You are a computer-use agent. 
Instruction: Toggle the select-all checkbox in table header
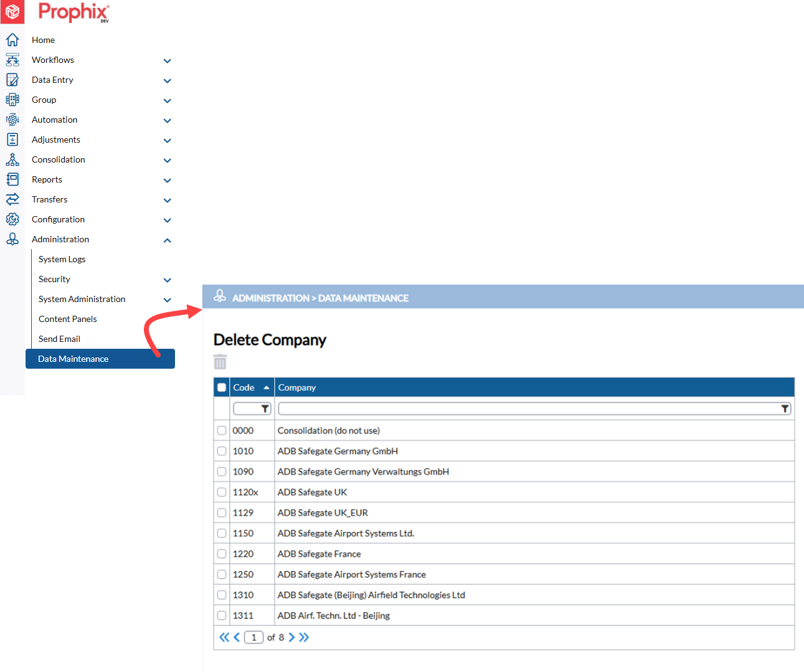click(x=222, y=387)
